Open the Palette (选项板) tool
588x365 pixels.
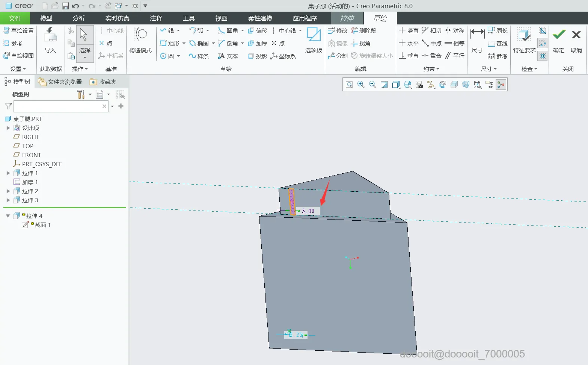pos(314,41)
